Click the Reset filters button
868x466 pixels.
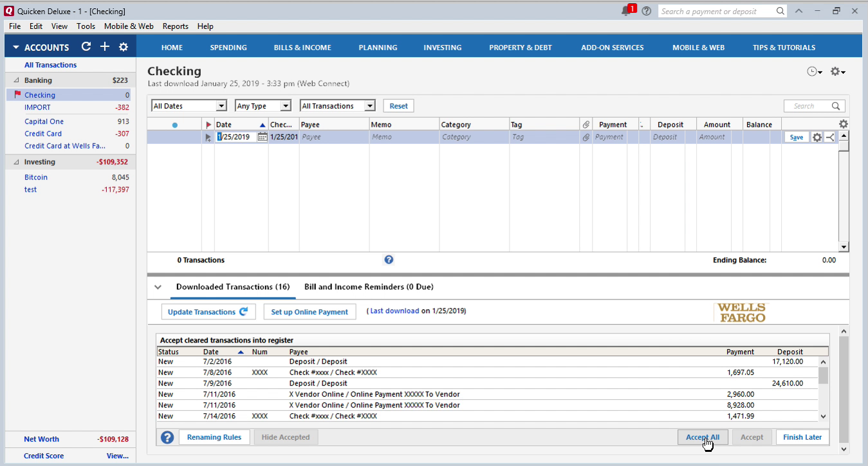[398, 106]
